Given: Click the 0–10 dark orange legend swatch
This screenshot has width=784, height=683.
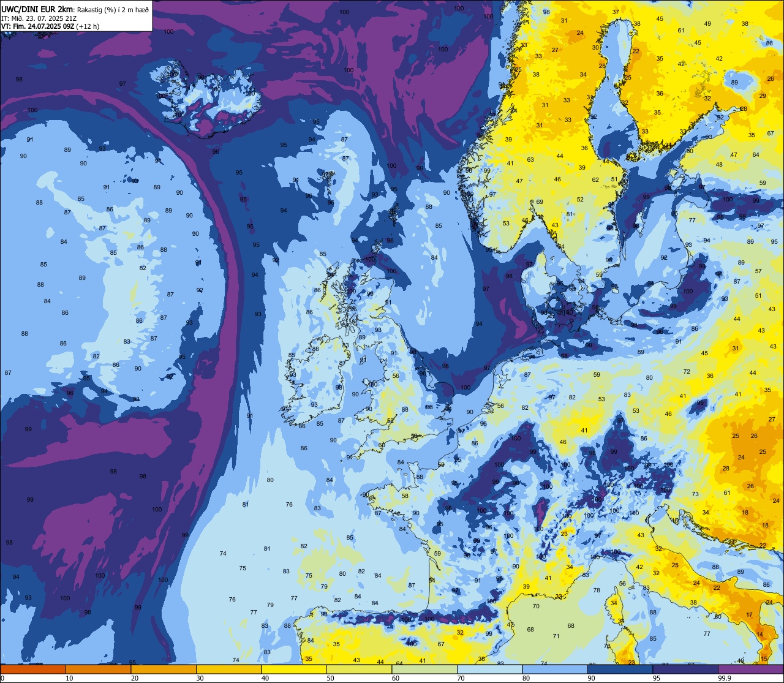Looking at the screenshot, I should (x=33, y=669).
